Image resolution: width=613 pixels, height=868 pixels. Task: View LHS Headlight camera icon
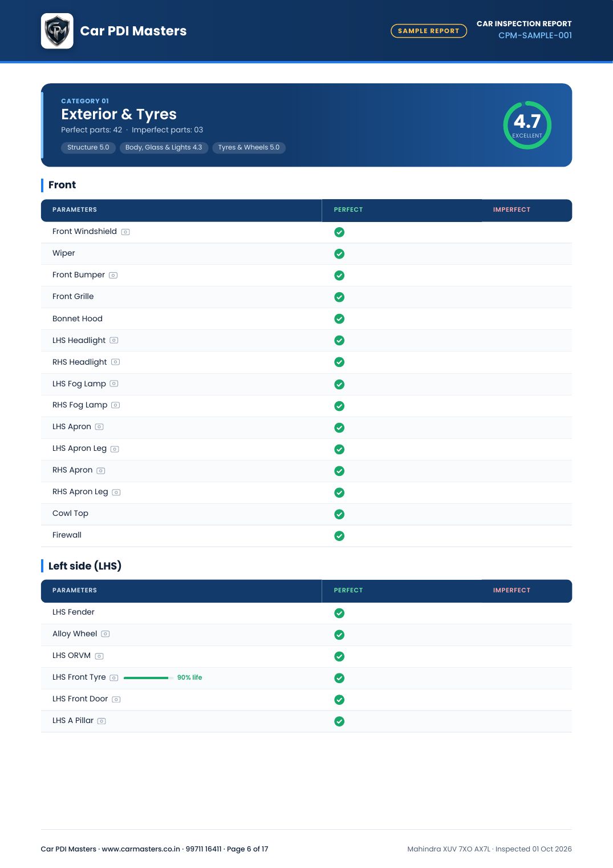click(x=114, y=340)
